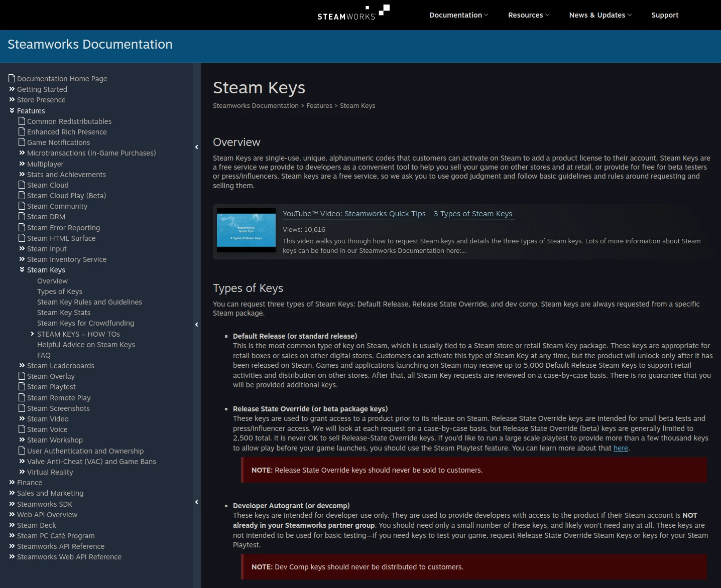Expand the Steam PC Café Program section
The image size is (721, 588).
tap(12, 535)
